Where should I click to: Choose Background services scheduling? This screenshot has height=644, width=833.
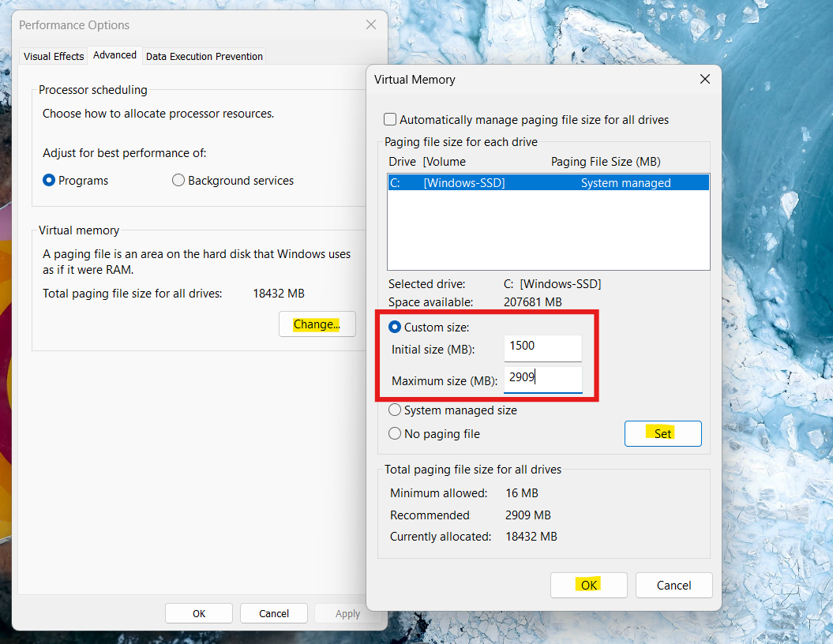tap(178, 180)
